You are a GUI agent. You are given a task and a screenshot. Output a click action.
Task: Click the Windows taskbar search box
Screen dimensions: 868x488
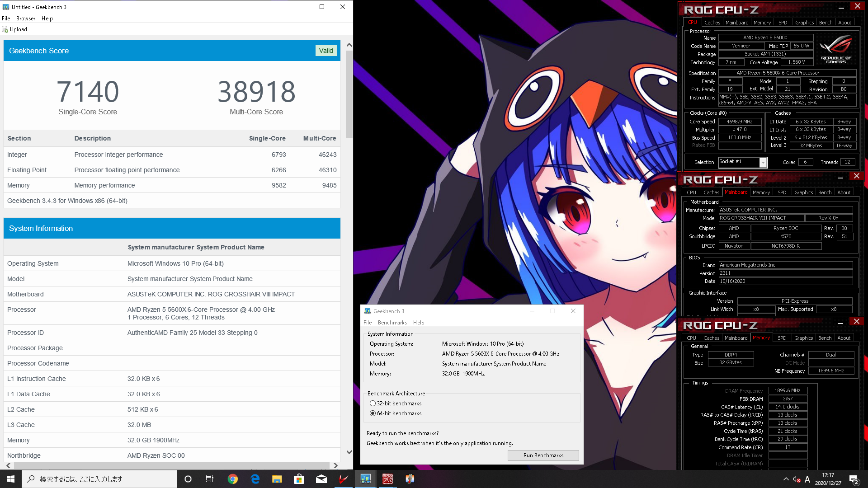(x=99, y=479)
